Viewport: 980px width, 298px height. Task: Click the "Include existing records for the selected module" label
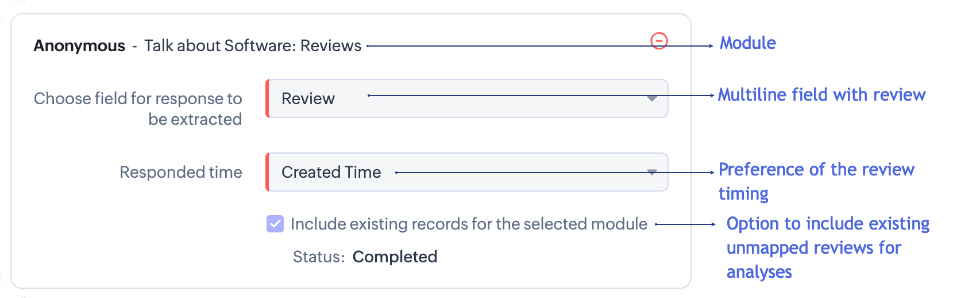point(469,224)
